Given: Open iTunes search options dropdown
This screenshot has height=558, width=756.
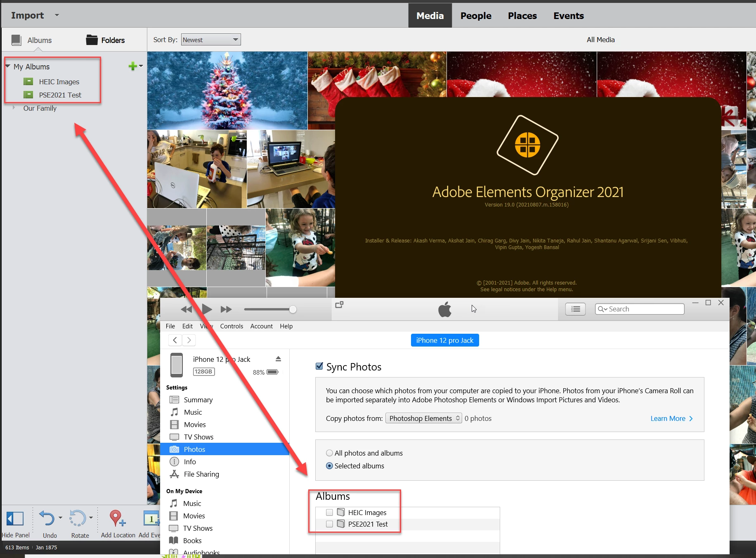Looking at the screenshot, I should click(602, 309).
